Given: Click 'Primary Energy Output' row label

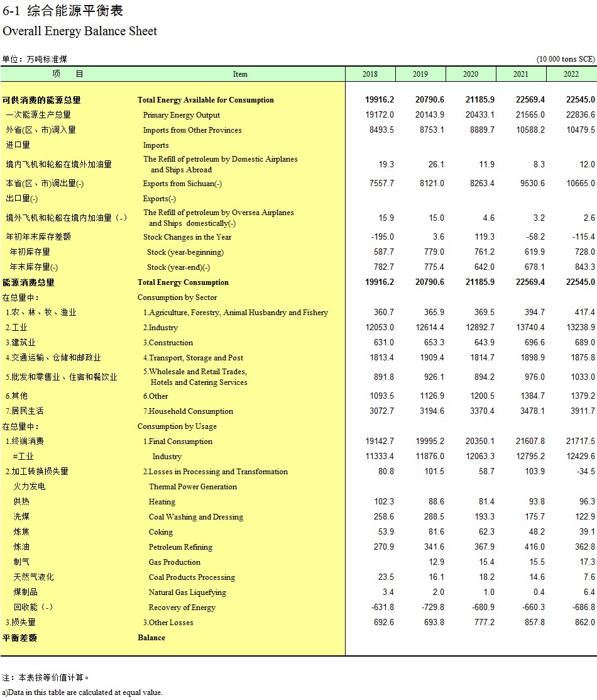Looking at the screenshot, I should pos(181,115).
